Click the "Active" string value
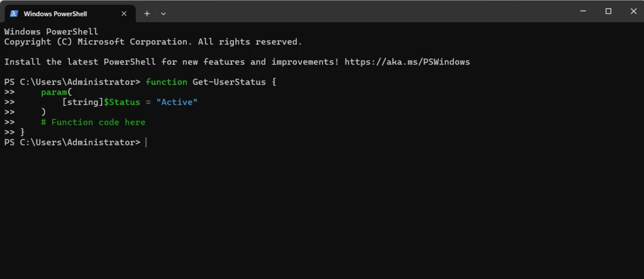Viewport: 644px width, 279px height. tap(177, 102)
